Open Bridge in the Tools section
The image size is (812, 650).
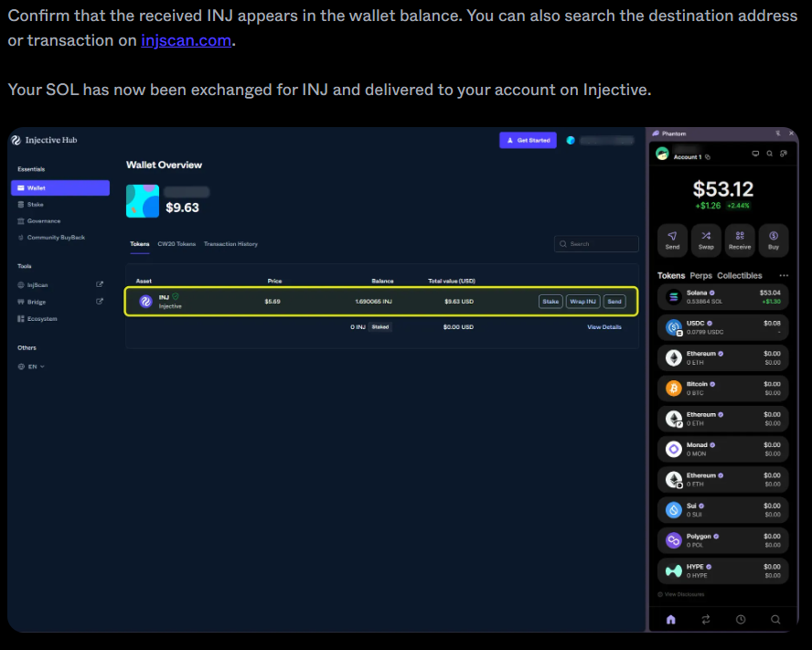[x=32, y=302]
